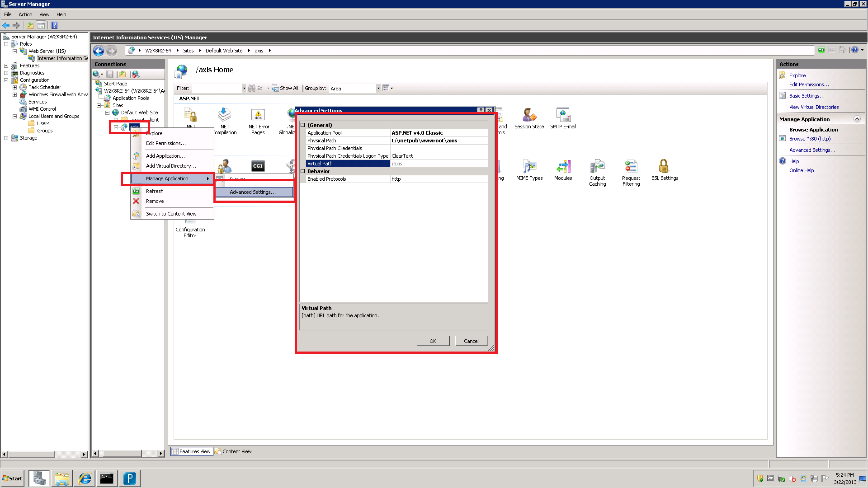This screenshot has width=868, height=488.
Task: Click the Save icon in Connections toolbar
Action: [110, 74]
